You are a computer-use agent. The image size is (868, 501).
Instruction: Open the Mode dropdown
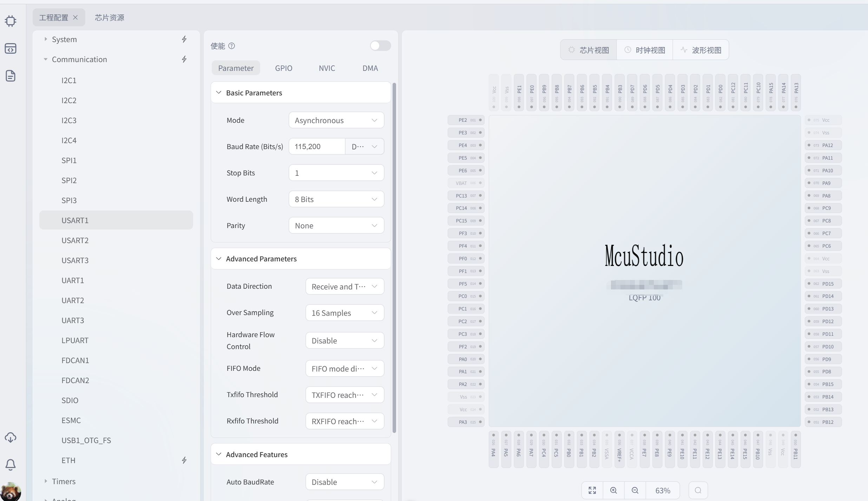point(336,120)
